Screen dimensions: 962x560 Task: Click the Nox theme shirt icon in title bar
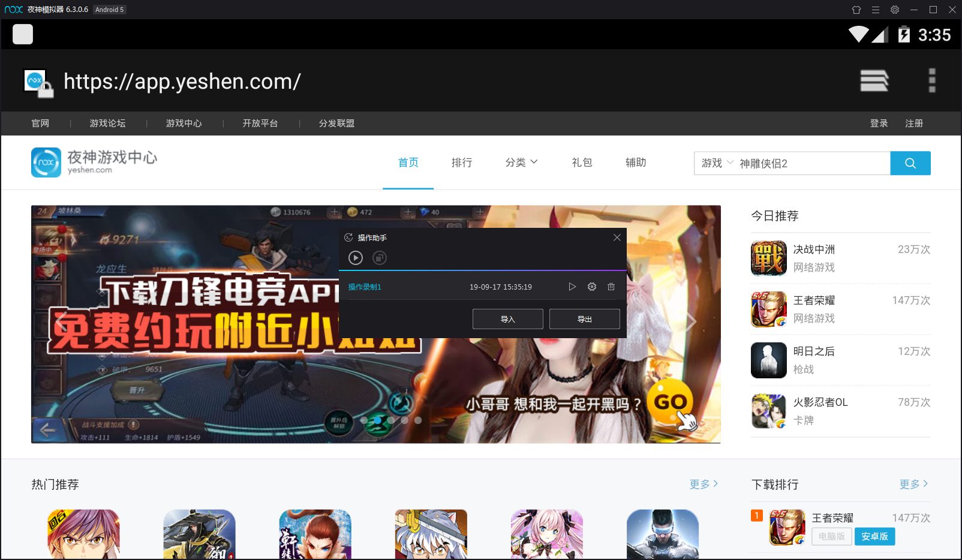856,10
